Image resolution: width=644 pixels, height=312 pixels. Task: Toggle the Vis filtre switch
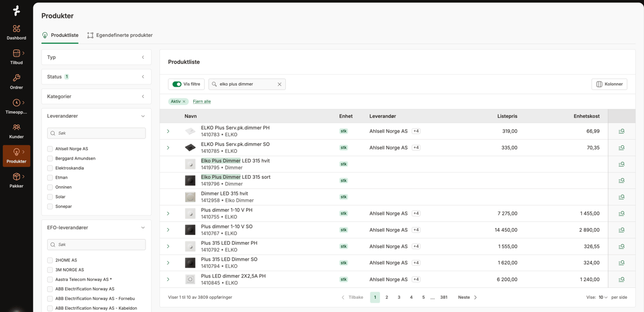pos(177,84)
